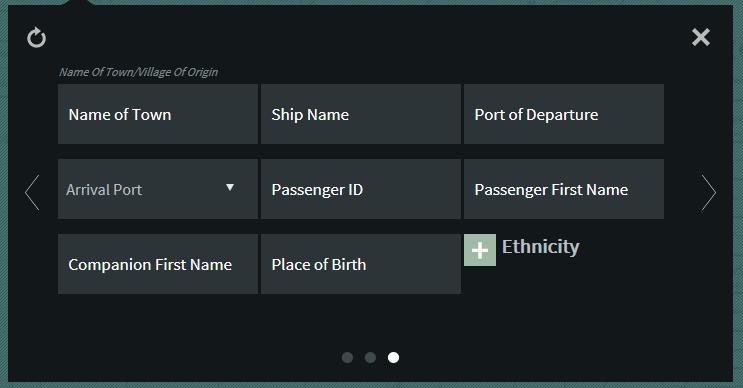Select the Port of Departure field
This screenshot has height=388, width=743.
pyautogui.click(x=564, y=114)
